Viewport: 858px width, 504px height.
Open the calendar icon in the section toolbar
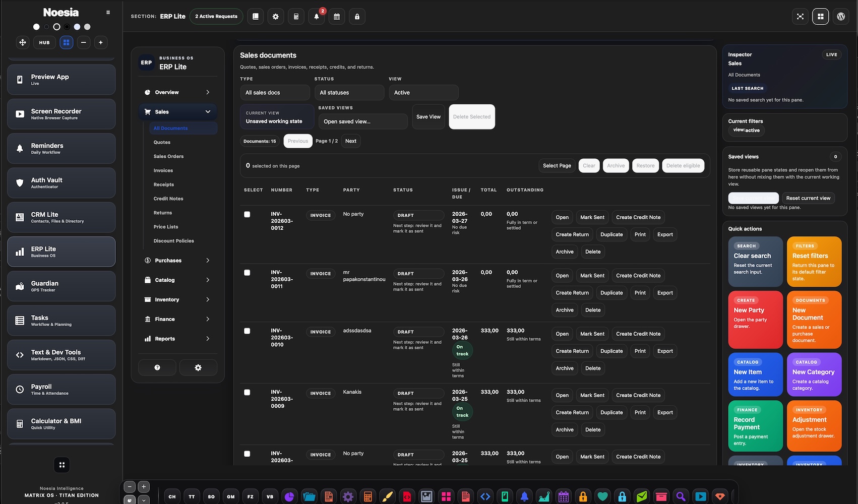point(337,17)
